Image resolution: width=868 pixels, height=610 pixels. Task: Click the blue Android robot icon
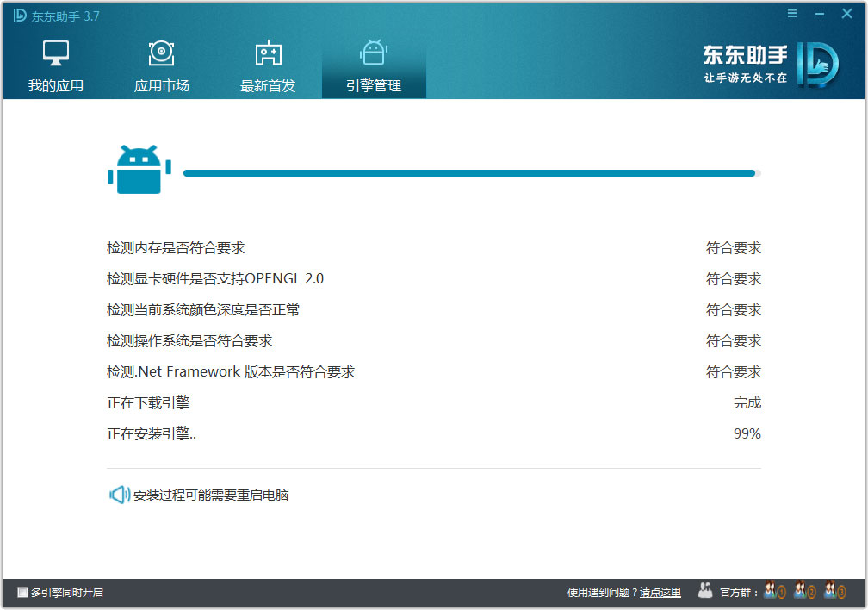tap(139, 170)
